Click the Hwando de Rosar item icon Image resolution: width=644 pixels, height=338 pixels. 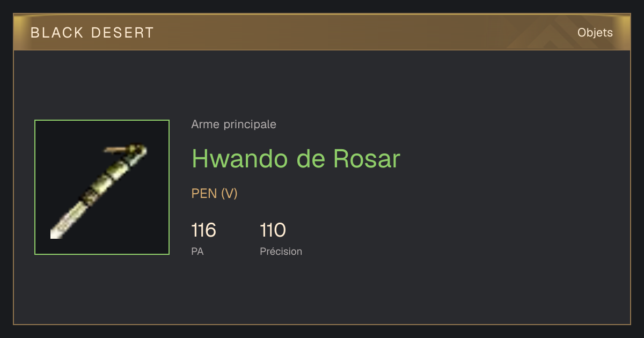tap(102, 187)
